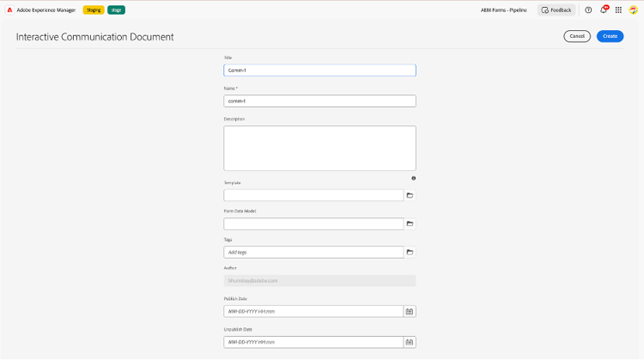Click the Staging environment badge
Image resolution: width=644 pixels, height=360 pixels.
pos(94,10)
